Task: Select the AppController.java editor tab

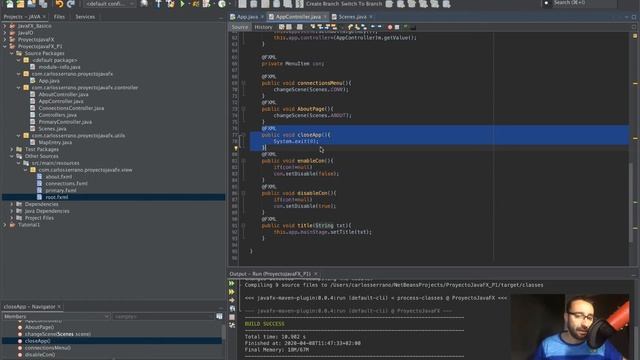Action: (298, 17)
